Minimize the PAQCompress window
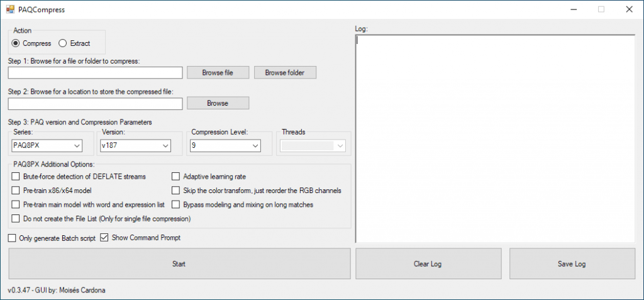The height and width of the screenshot is (300, 644). pyautogui.click(x=574, y=9)
